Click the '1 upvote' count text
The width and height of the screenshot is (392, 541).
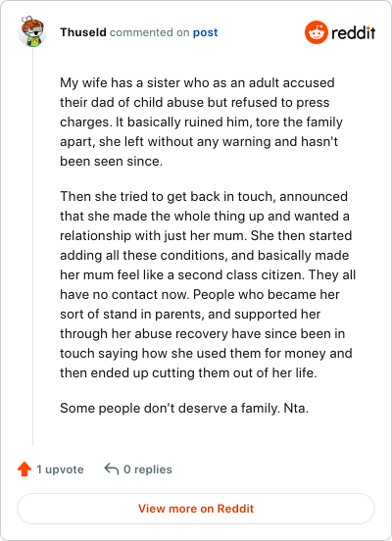tap(60, 469)
